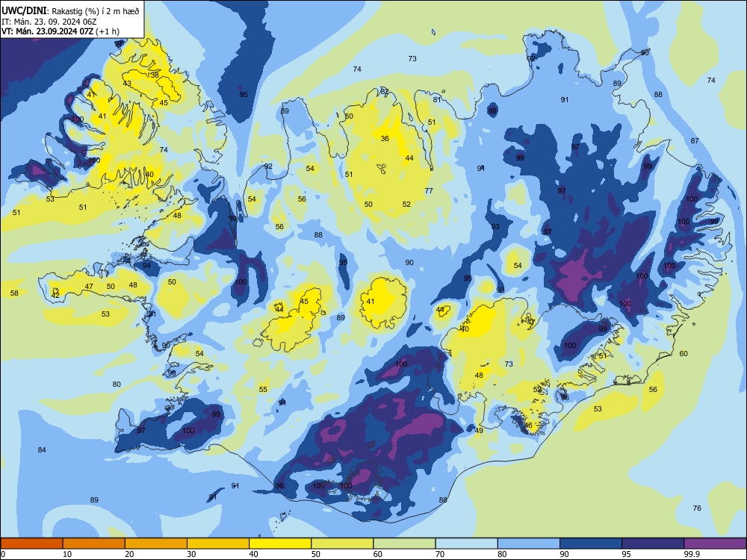Click the 0–10 dark orange legend swatch
The width and height of the screenshot is (747, 560).
tap(31, 544)
